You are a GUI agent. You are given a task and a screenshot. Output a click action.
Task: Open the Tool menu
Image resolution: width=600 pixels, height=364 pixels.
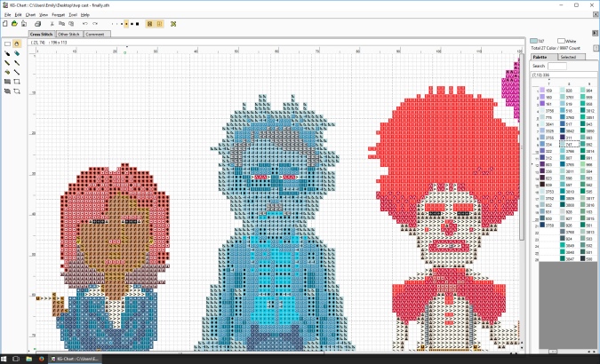click(73, 14)
